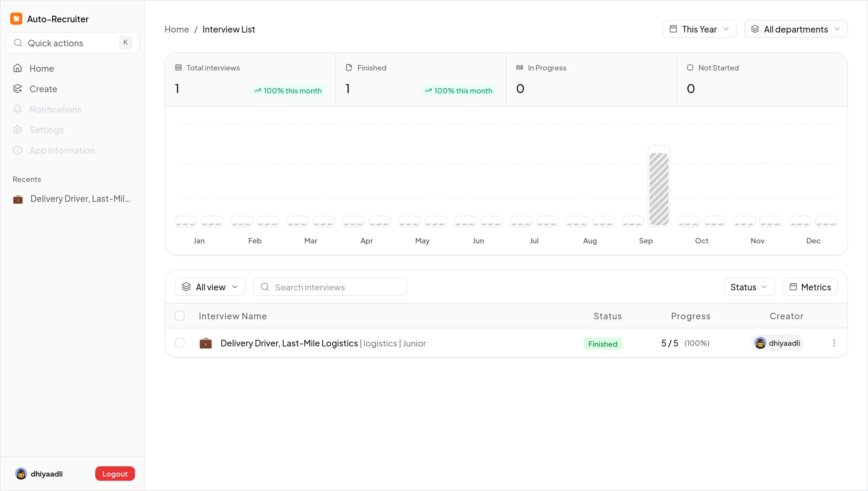Click the Logout button

pos(115,474)
